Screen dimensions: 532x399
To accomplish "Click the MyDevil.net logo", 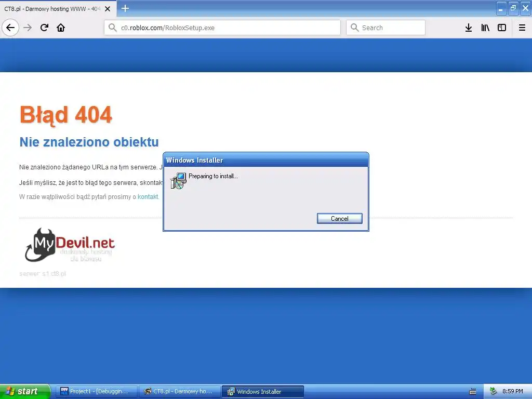I will 70,245.
